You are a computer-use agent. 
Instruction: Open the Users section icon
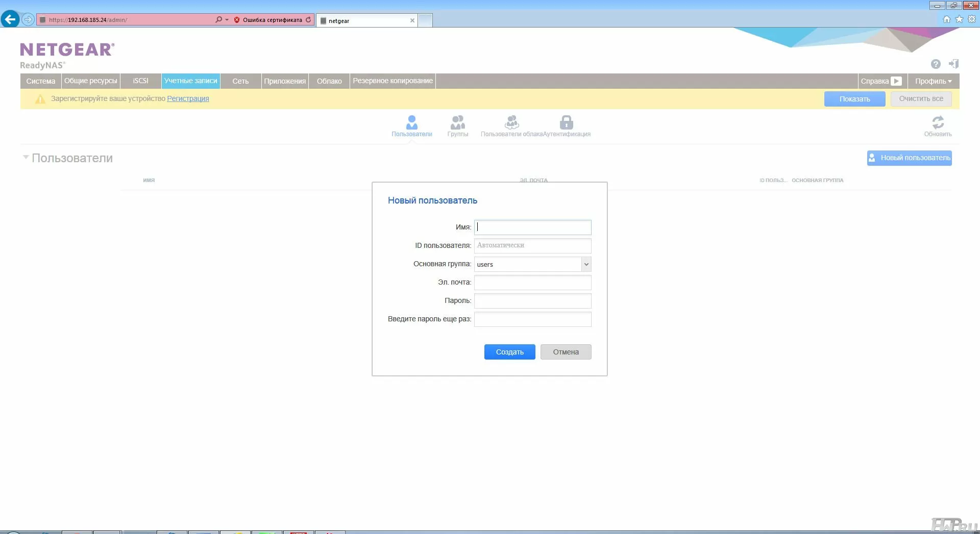point(411,123)
